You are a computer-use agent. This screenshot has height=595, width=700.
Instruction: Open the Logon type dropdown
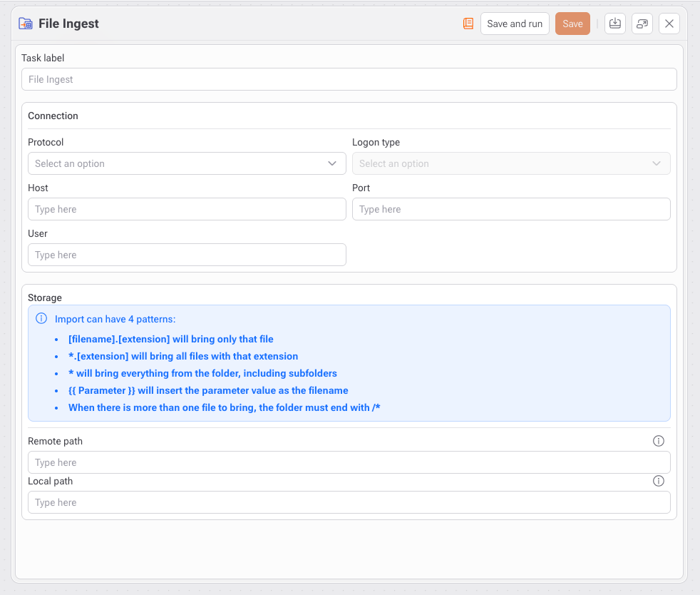[510, 163]
